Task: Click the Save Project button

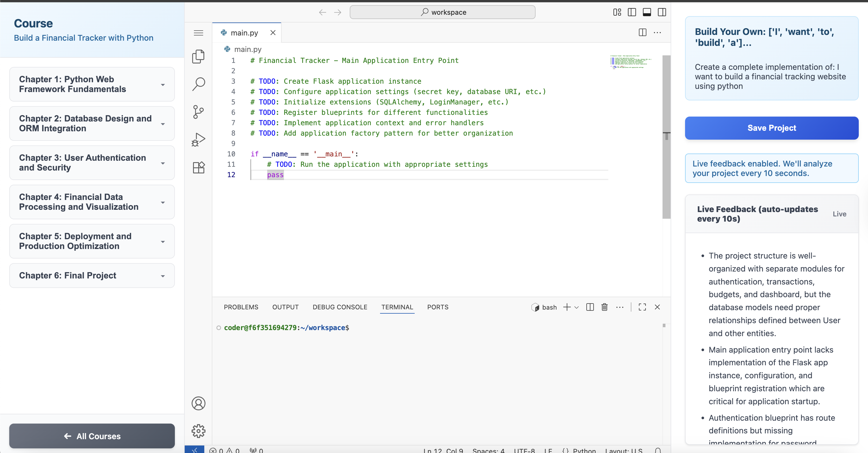Action: [x=771, y=128]
